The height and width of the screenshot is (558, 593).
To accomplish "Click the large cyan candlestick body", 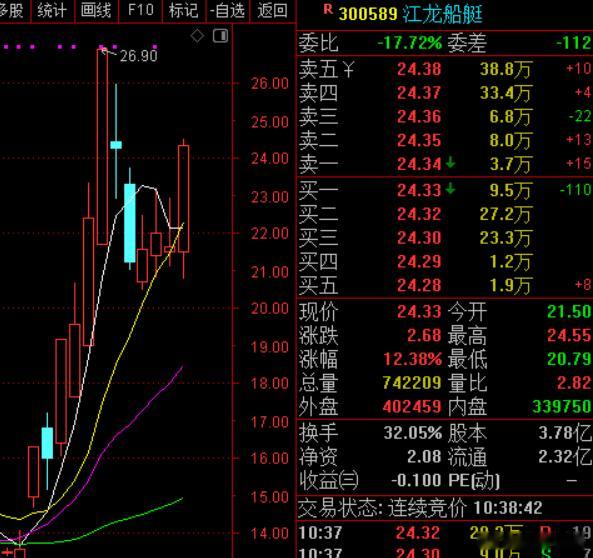I will [x=130, y=223].
